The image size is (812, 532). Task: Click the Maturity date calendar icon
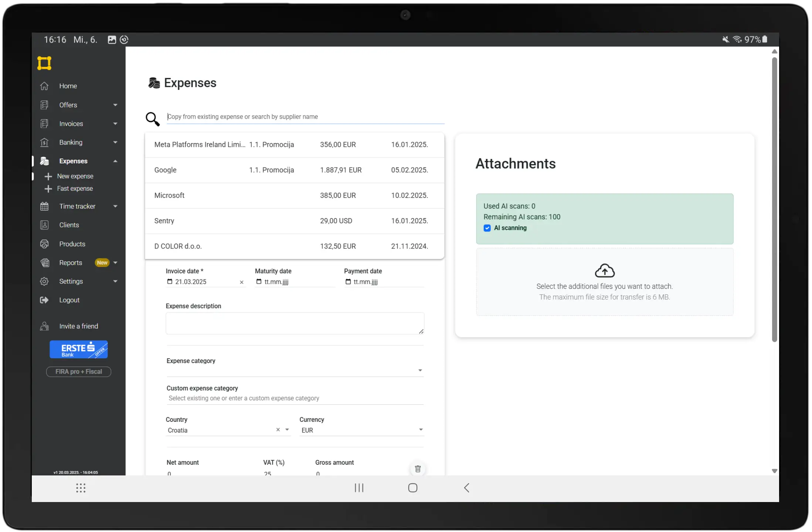[259, 282]
